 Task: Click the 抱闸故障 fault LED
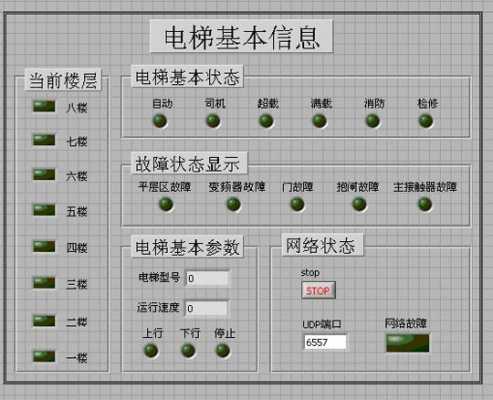(359, 204)
